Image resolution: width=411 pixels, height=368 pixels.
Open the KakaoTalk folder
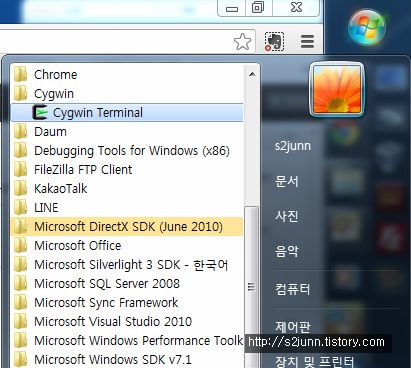[127, 188]
